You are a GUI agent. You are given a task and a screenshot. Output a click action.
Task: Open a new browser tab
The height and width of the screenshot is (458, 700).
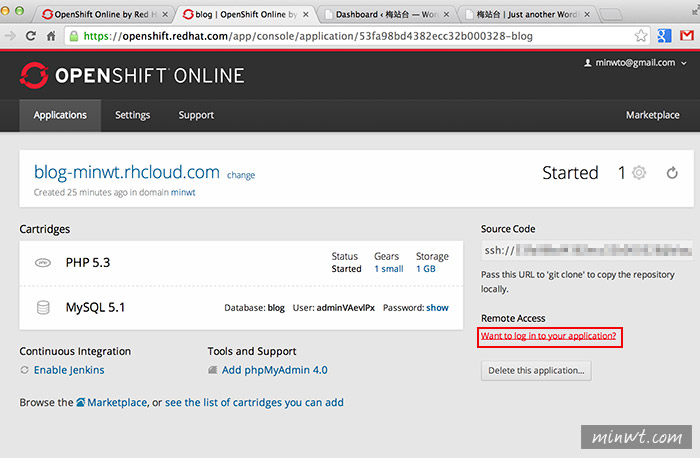[x=610, y=15]
